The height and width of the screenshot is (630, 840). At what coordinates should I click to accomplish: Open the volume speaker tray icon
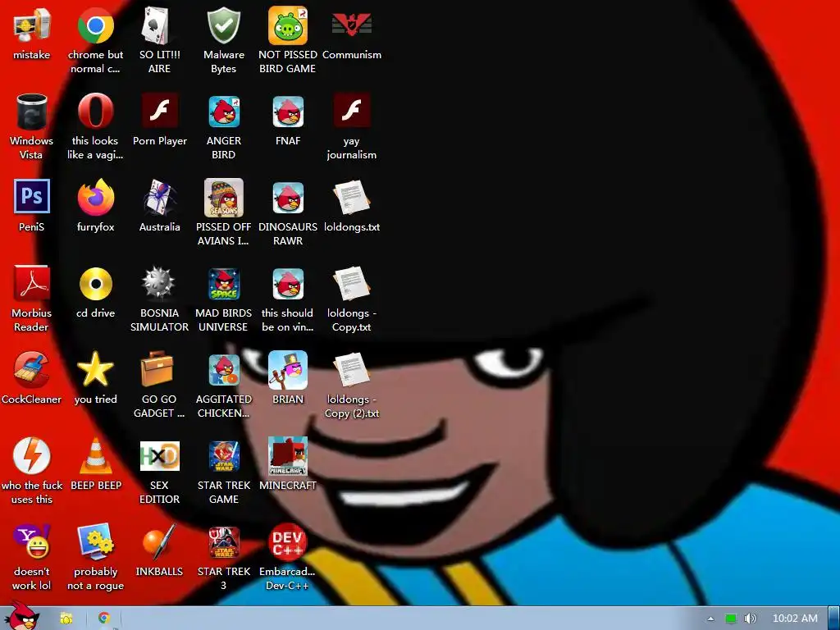pos(750,619)
